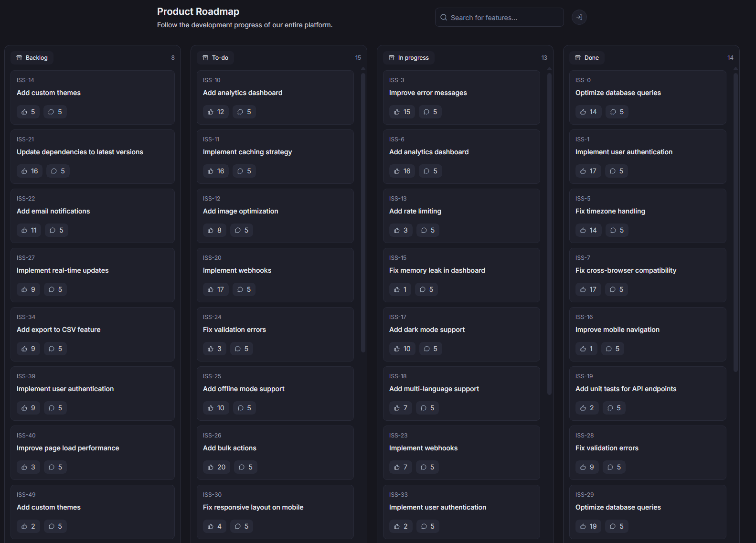Click the login arrow icon beside search
756x543 pixels.
579,17
